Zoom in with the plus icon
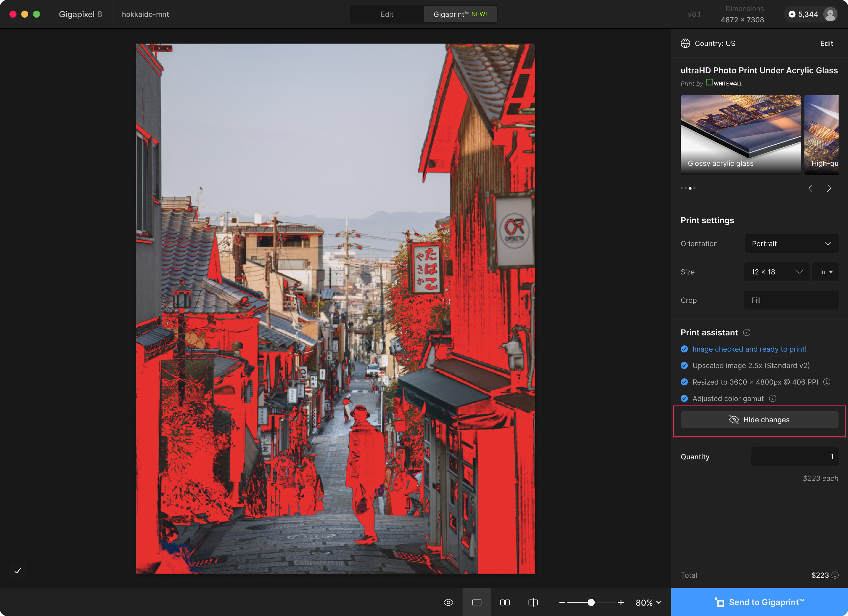 tap(621, 602)
